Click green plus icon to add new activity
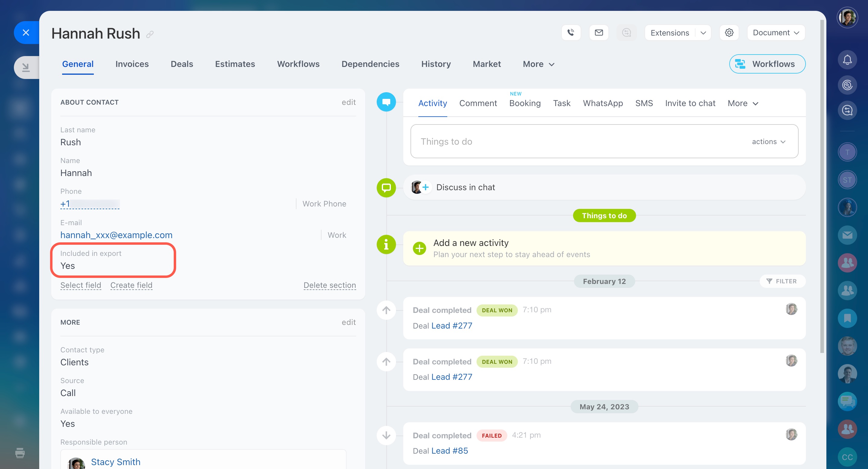This screenshot has width=868, height=469. (420, 248)
